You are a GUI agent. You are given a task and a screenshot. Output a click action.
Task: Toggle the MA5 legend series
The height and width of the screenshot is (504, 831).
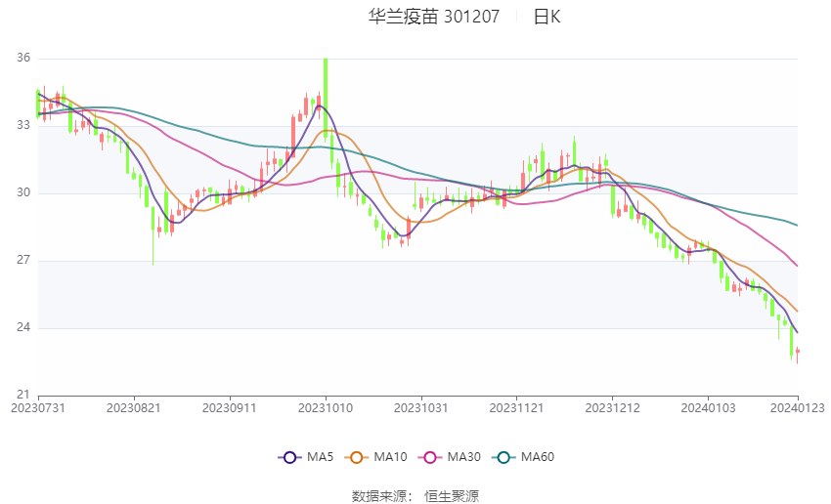tap(306, 457)
